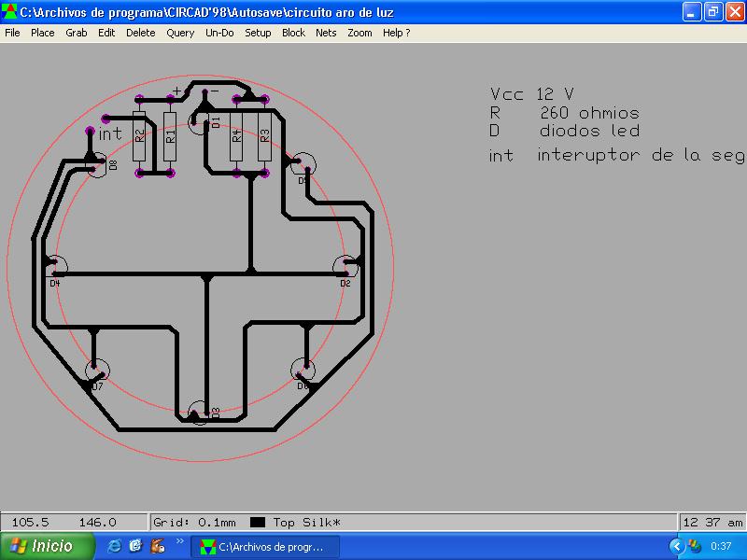
Task: Open the Setup menu
Action: click(x=258, y=33)
